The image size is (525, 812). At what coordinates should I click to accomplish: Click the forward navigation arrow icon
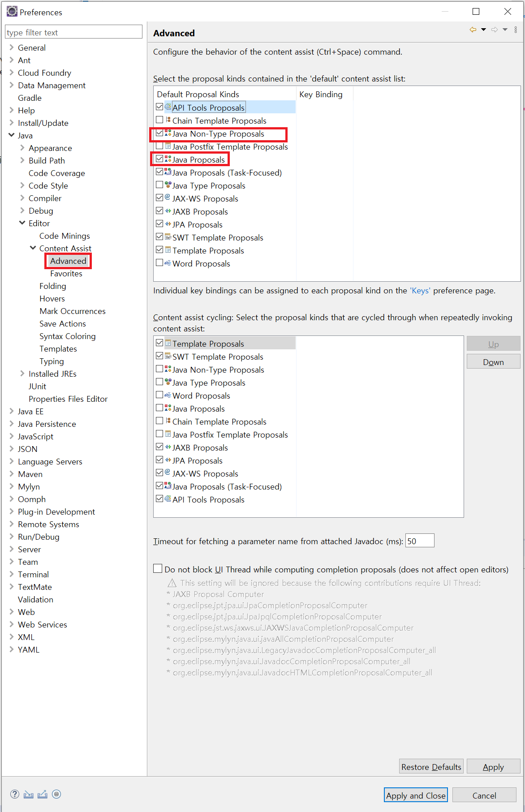(x=495, y=30)
